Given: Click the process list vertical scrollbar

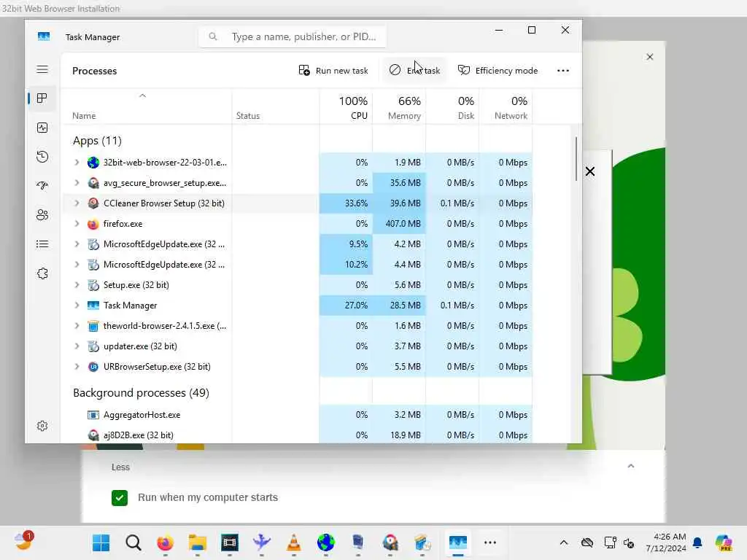Looking at the screenshot, I should [x=576, y=159].
